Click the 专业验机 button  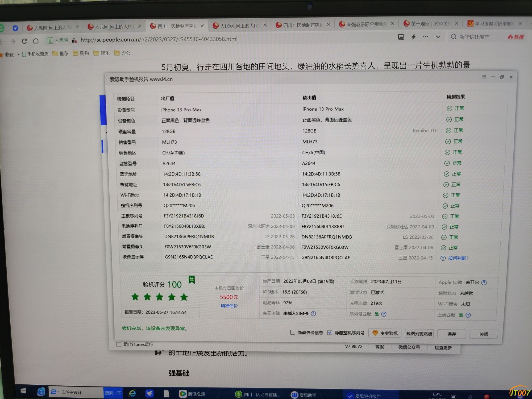coord(385,333)
